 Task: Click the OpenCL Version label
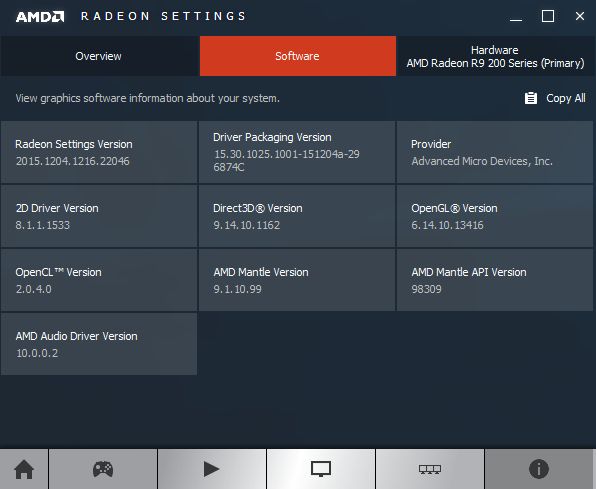[59, 272]
